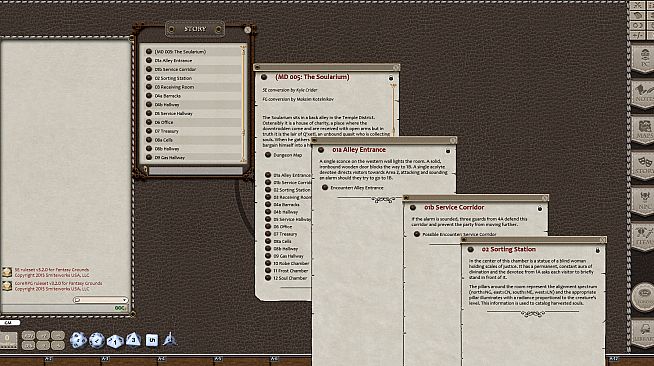Pick the d8 die
This screenshot has width=654, height=366.
133,340
